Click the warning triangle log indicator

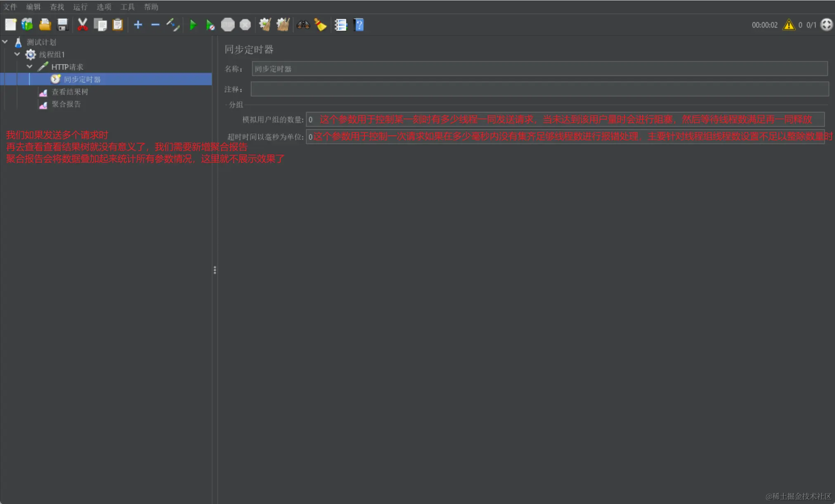pyautogui.click(x=789, y=25)
